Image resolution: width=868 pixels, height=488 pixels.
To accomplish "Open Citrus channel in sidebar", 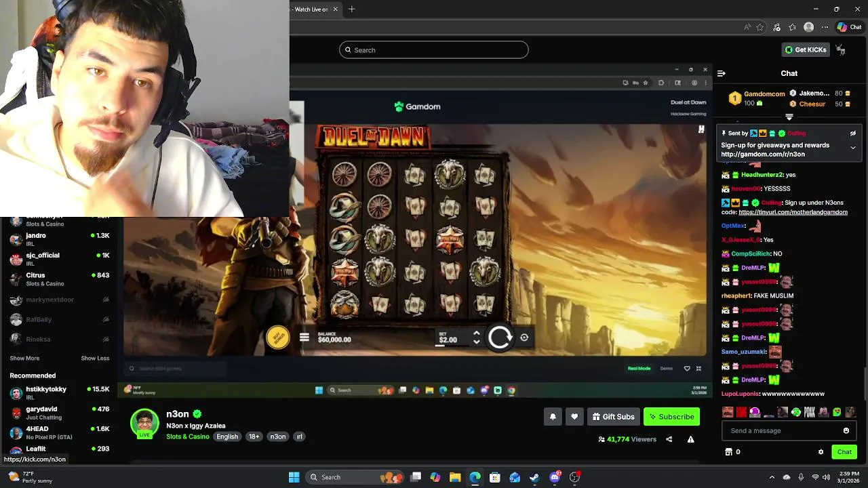I will (60, 279).
